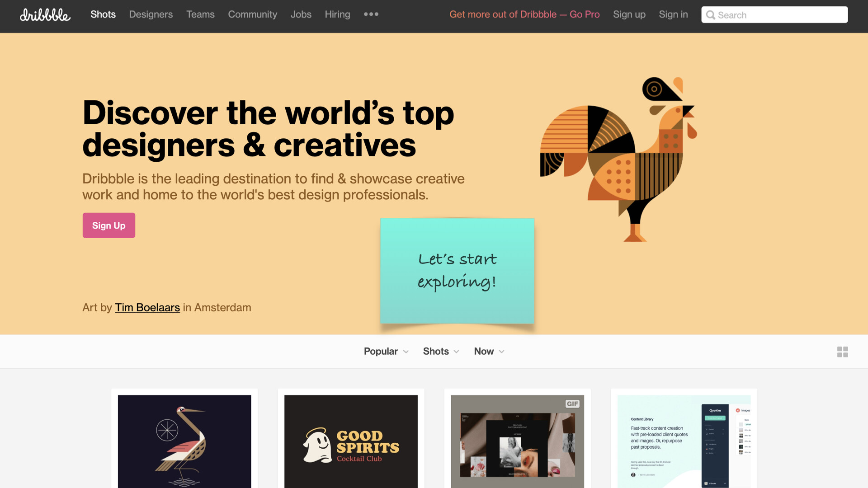The image size is (868, 488).
Task: Click Sign in in header
Action: (x=673, y=14)
